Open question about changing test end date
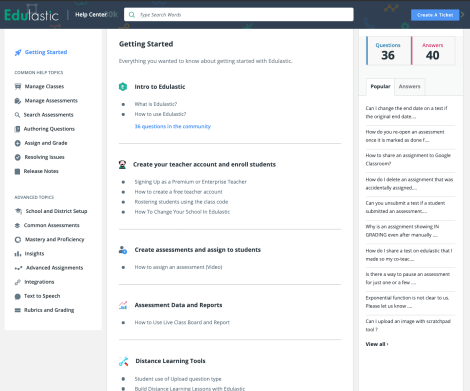The image size is (470, 391). (x=406, y=112)
